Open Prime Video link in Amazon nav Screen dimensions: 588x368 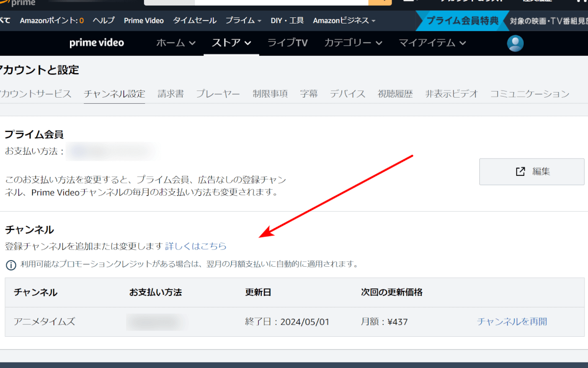click(x=143, y=20)
